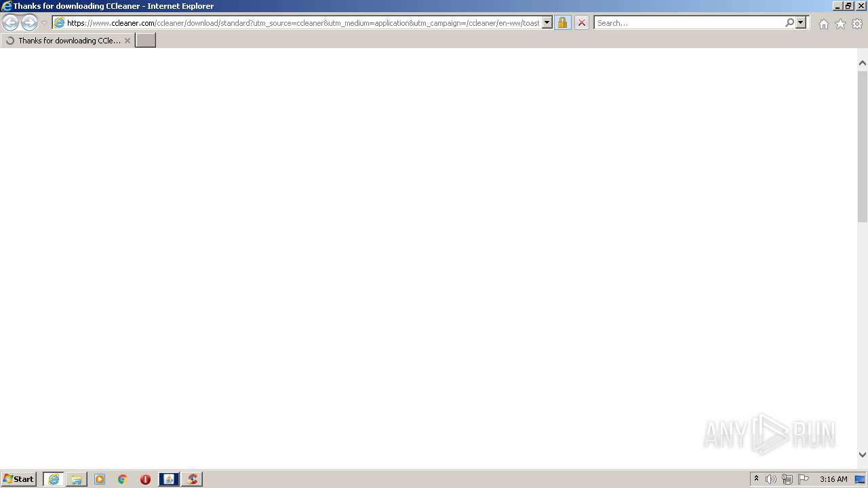The image size is (868, 488).
Task: Click the 3:16 AM system clock
Action: 833,479
